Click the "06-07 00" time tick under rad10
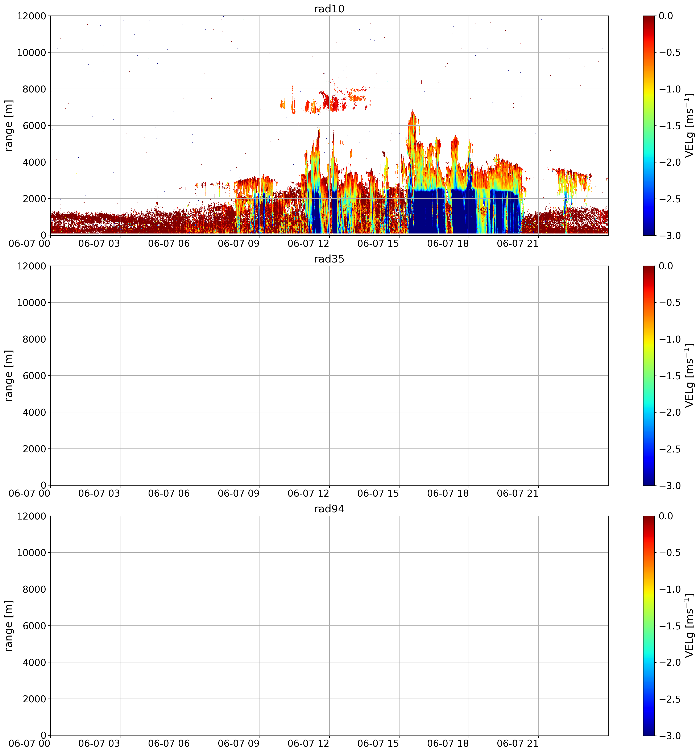Screen dimensions: 700x753 click(30, 243)
